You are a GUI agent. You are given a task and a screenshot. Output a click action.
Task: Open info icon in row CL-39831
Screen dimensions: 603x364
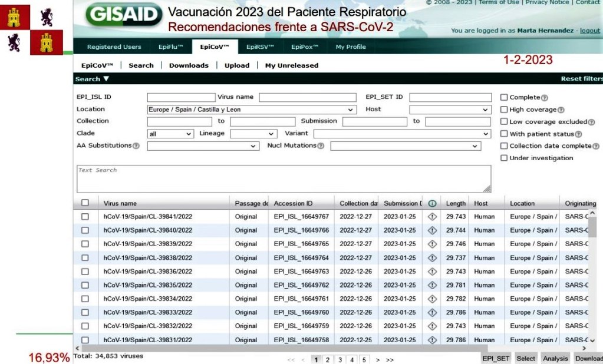[432, 340]
